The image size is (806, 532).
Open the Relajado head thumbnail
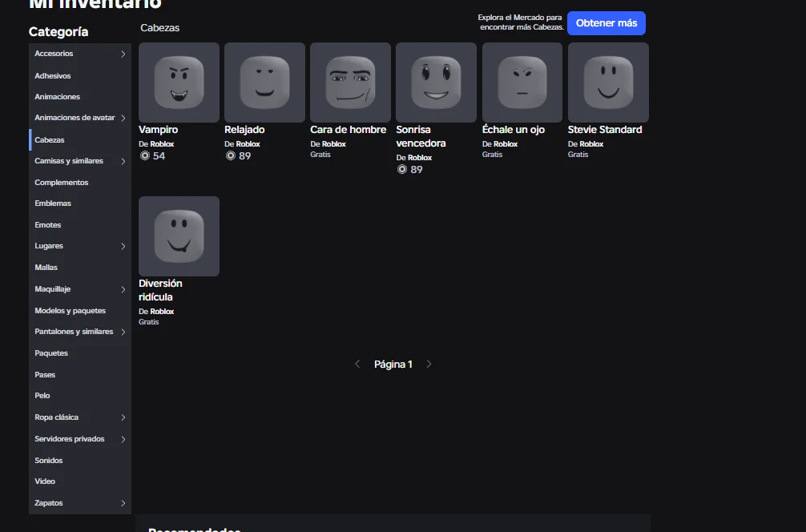[x=264, y=83]
